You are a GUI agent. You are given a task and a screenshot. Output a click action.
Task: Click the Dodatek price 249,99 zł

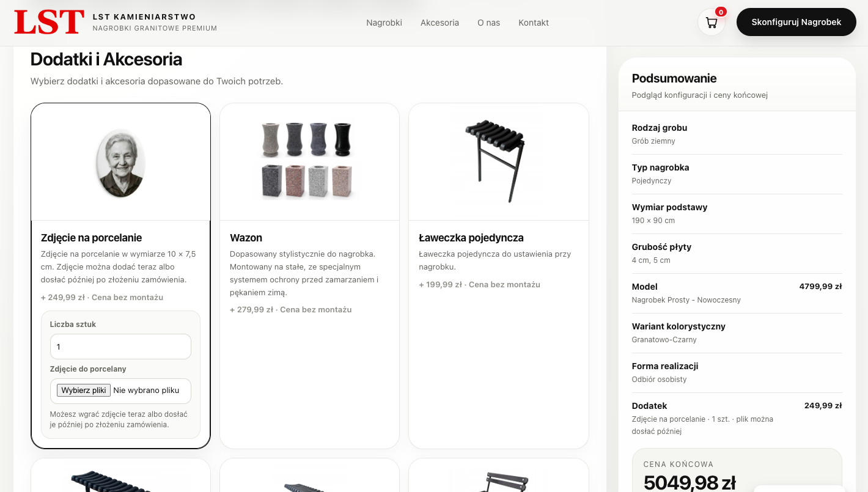[x=823, y=405]
